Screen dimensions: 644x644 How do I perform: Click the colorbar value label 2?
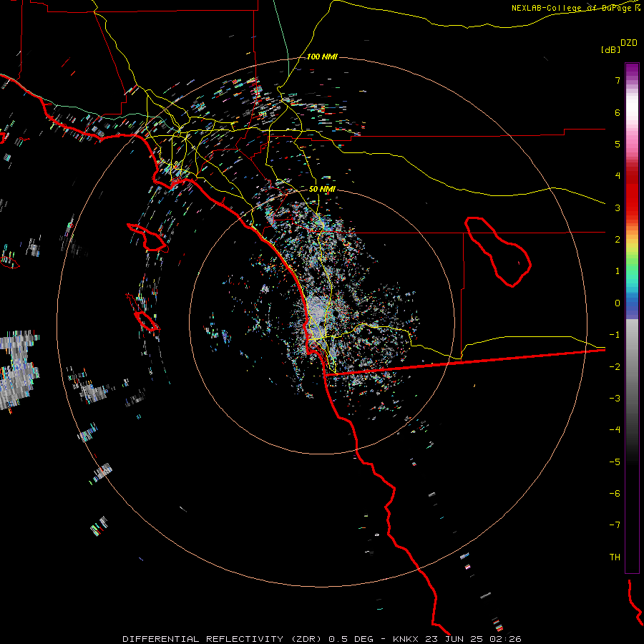(618, 240)
